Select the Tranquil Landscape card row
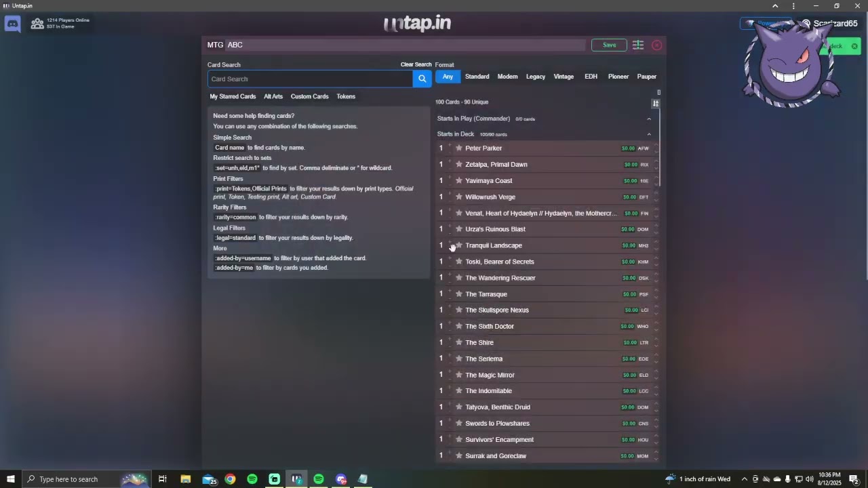The image size is (868, 488). pyautogui.click(x=547, y=245)
